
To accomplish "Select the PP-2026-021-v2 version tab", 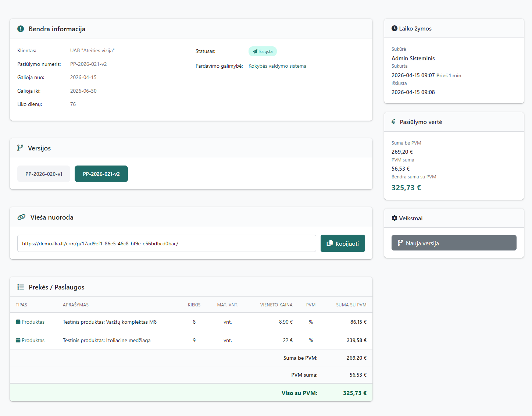I will click(x=101, y=174).
